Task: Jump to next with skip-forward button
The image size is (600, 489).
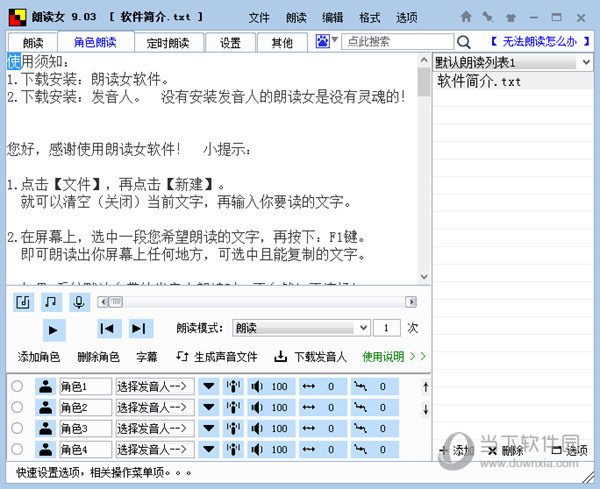Action: pyautogui.click(x=140, y=329)
